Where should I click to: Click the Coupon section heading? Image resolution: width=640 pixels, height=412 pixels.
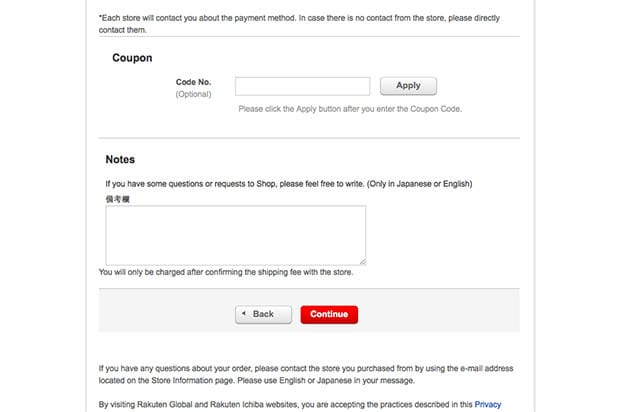132,58
